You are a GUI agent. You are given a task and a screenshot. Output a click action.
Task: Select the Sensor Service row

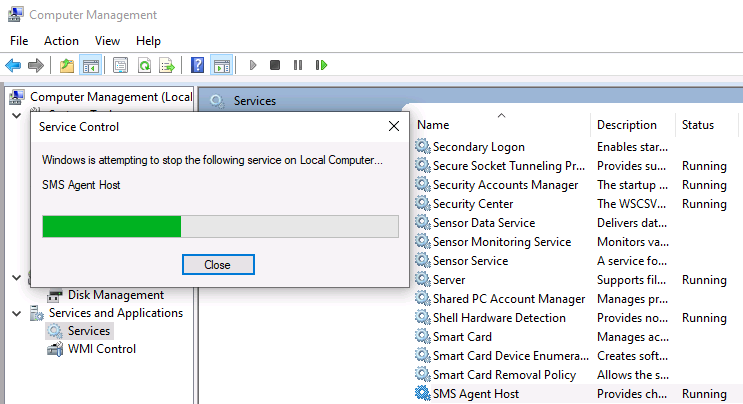470,260
